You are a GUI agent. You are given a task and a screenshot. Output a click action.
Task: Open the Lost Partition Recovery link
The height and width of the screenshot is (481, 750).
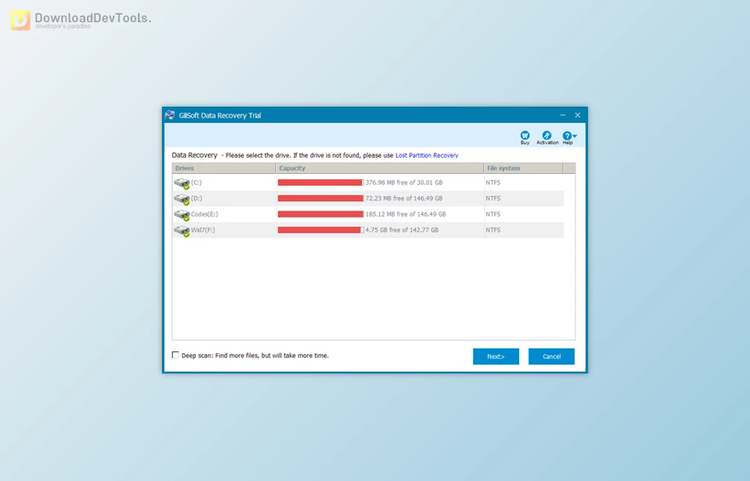(x=427, y=155)
